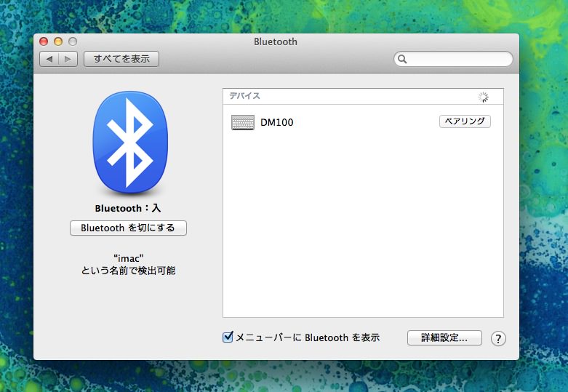Select the DM100 device name
The height and width of the screenshot is (392, 568).
pos(277,122)
